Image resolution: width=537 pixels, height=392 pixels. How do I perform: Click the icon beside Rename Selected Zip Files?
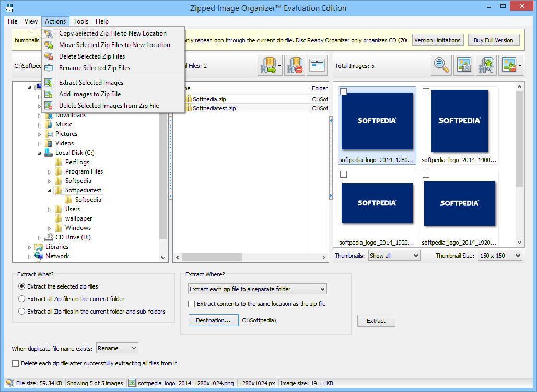pos(49,68)
